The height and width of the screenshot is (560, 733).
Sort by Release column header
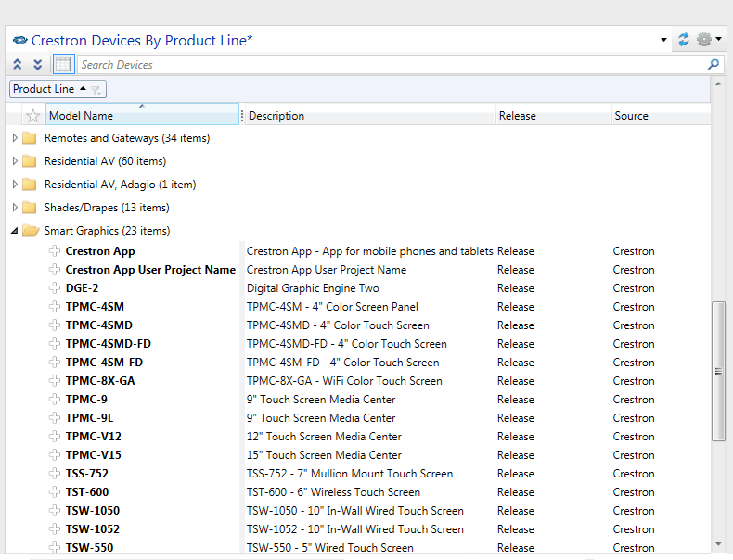(x=553, y=115)
